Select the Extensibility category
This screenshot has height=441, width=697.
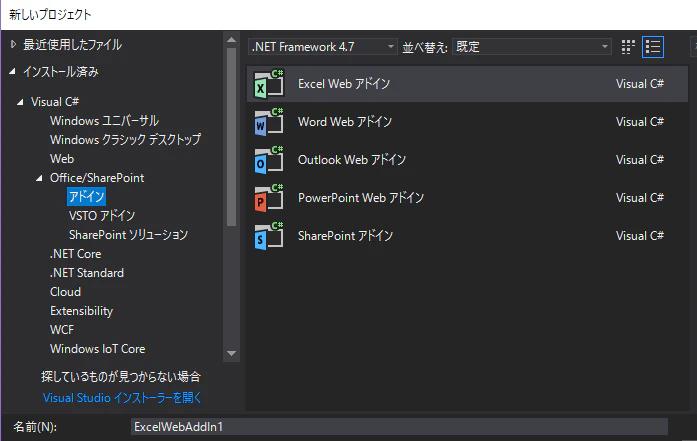81,311
